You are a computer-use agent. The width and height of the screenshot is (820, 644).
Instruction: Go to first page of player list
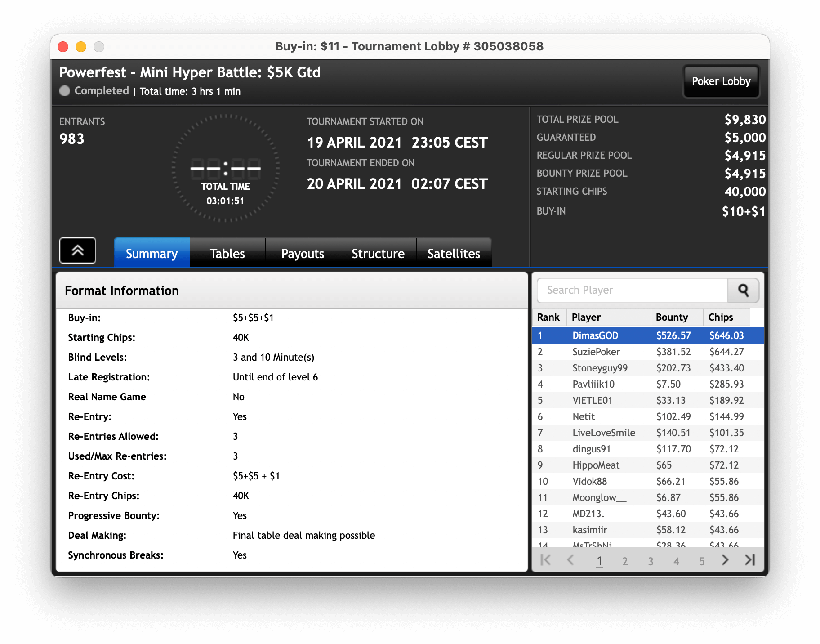[545, 560]
